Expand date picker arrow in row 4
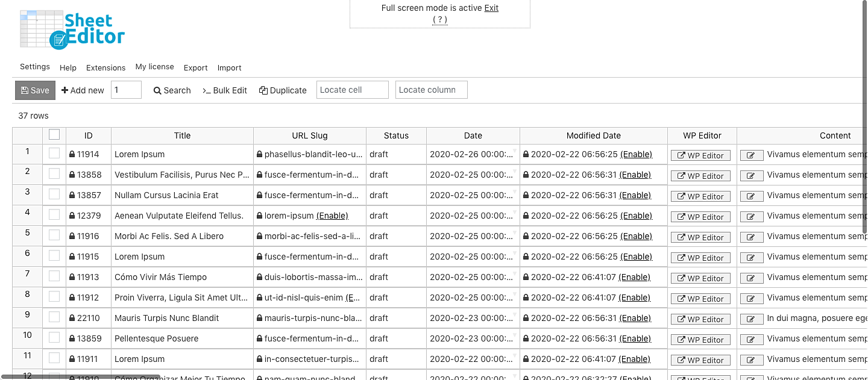 tap(515, 212)
